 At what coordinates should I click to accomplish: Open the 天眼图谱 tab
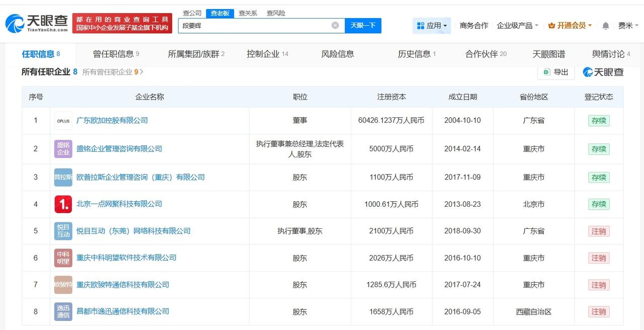(x=549, y=54)
